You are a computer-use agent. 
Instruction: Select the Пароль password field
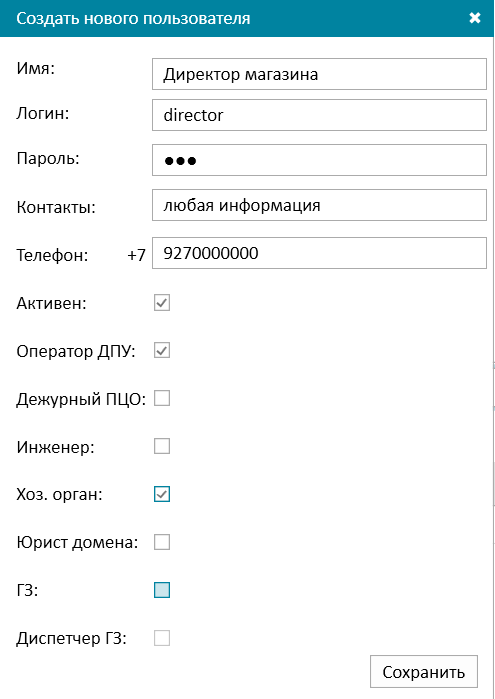click(319, 160)
